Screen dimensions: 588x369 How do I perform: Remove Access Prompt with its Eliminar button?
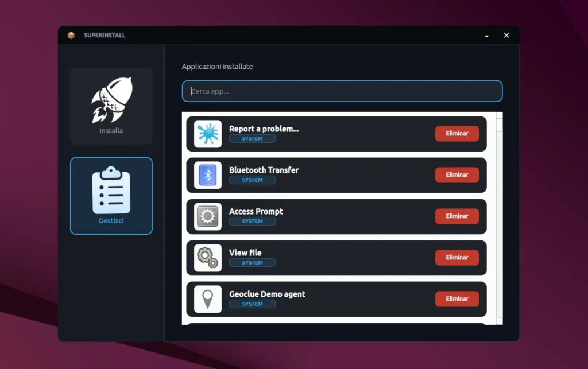tap(457, 216)
